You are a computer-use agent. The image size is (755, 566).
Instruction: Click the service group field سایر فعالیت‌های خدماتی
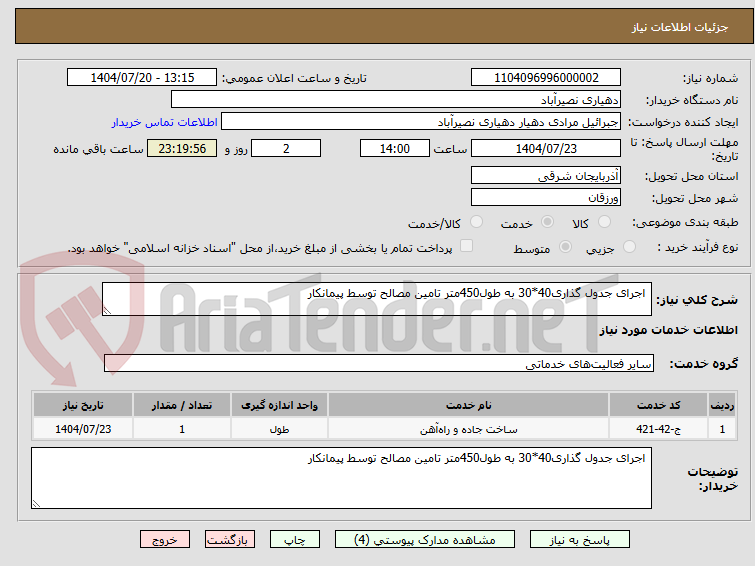(x=379, y=363)
